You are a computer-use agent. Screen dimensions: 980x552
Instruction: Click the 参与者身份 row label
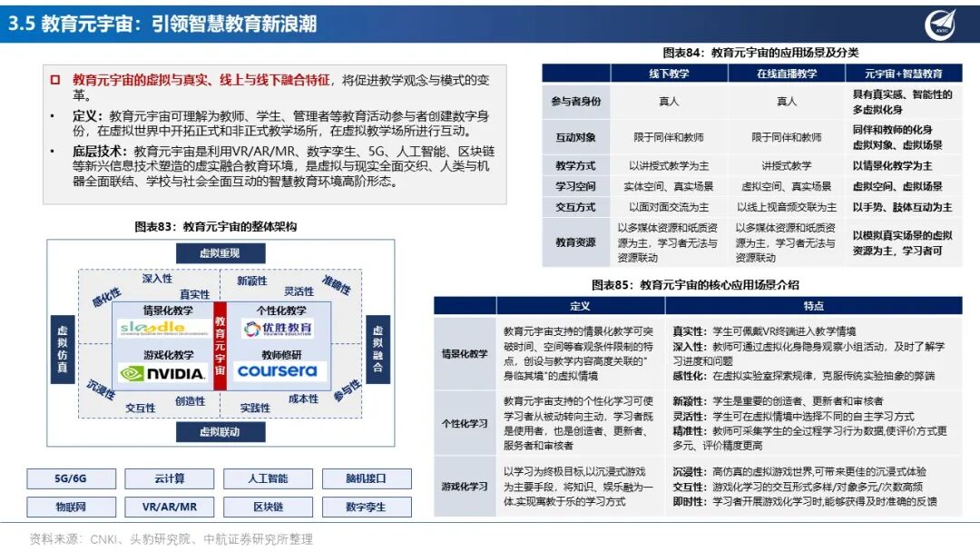[575, 101]
